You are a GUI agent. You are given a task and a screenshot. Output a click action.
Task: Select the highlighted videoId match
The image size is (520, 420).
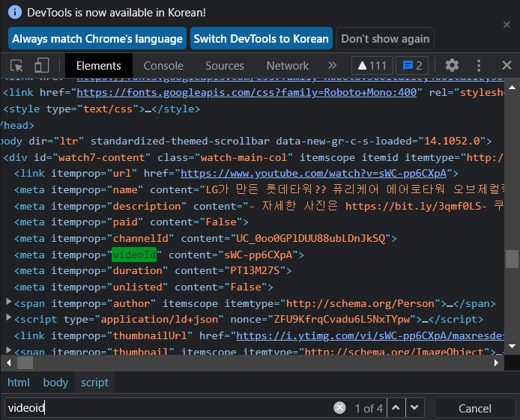pos(134,255)
